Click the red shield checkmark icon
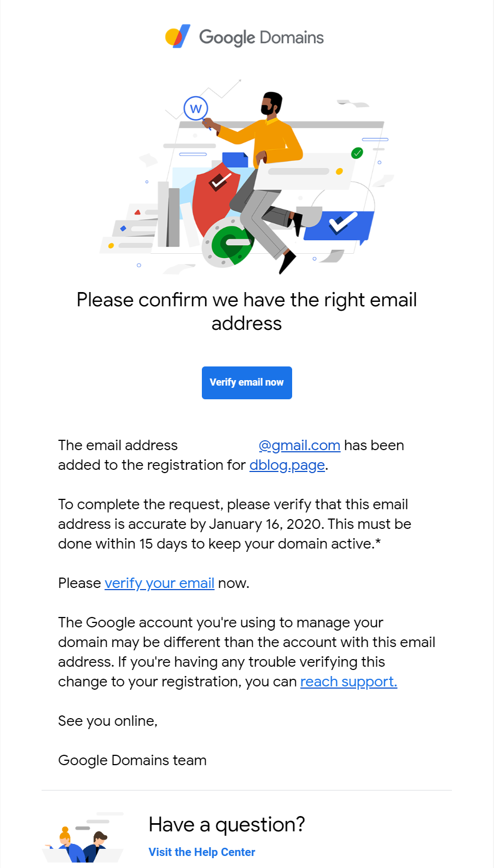The width and height of the screenshot is (494, 868). click(x=216, y=196)
